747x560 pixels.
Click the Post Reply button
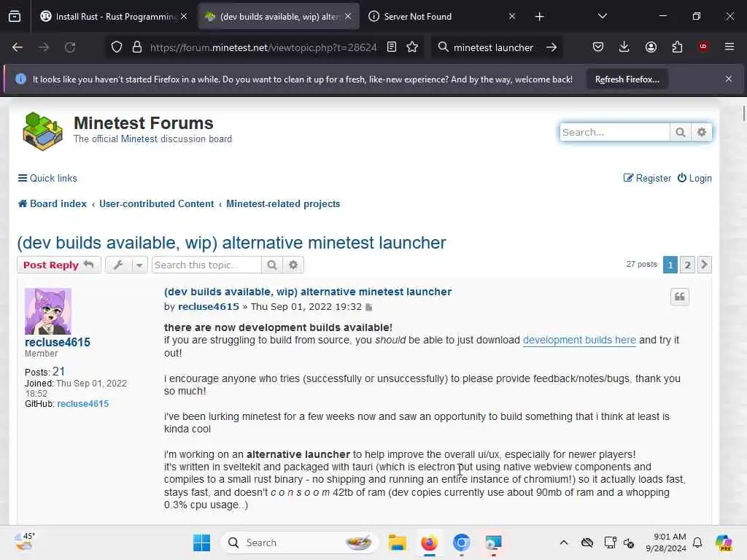(58, 265)
